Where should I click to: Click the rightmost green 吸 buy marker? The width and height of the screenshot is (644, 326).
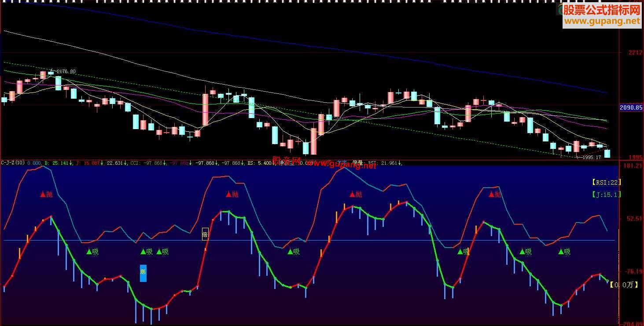point(564,252)
